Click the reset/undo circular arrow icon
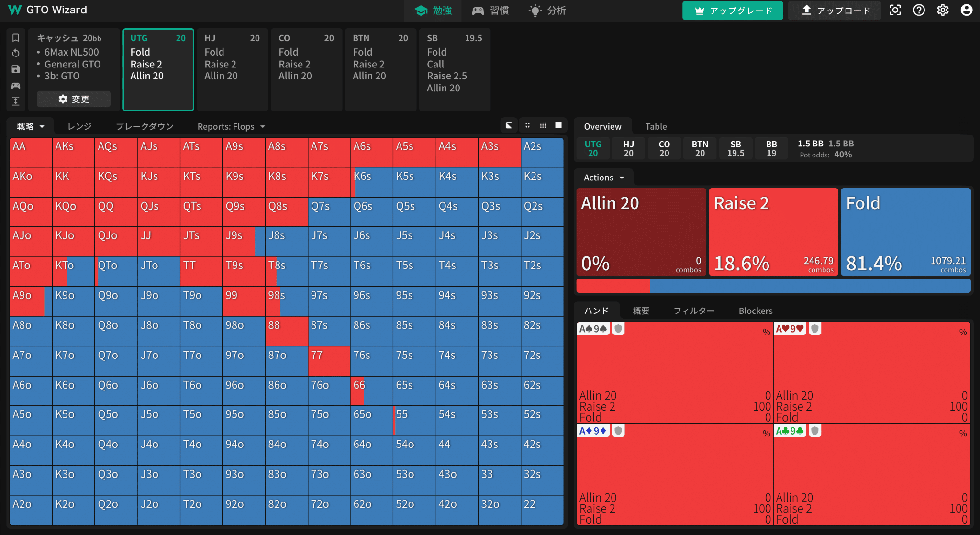Image resolution: width=980 pixels, height=535 pixels. pyautogui.click(x=16, y=53)
